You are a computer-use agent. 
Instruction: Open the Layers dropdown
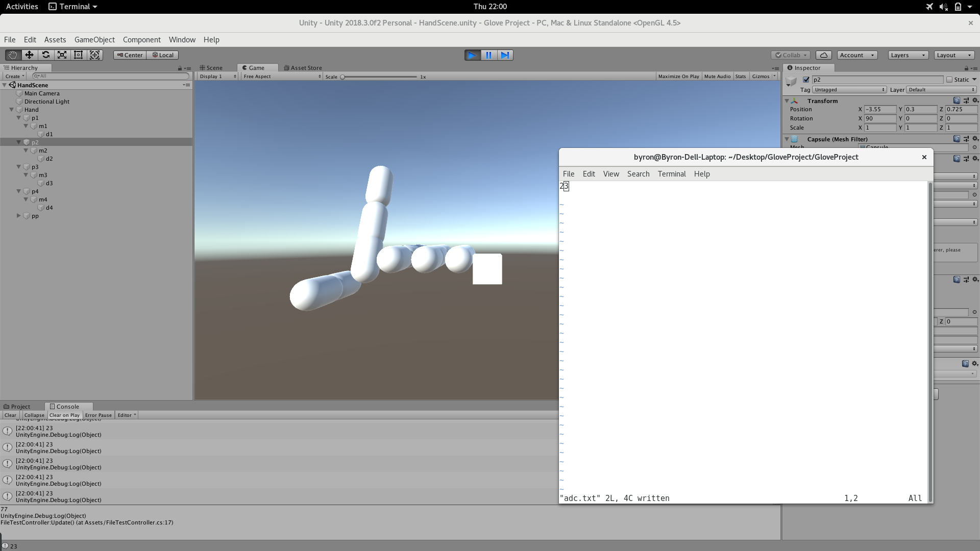pos(908,55)
